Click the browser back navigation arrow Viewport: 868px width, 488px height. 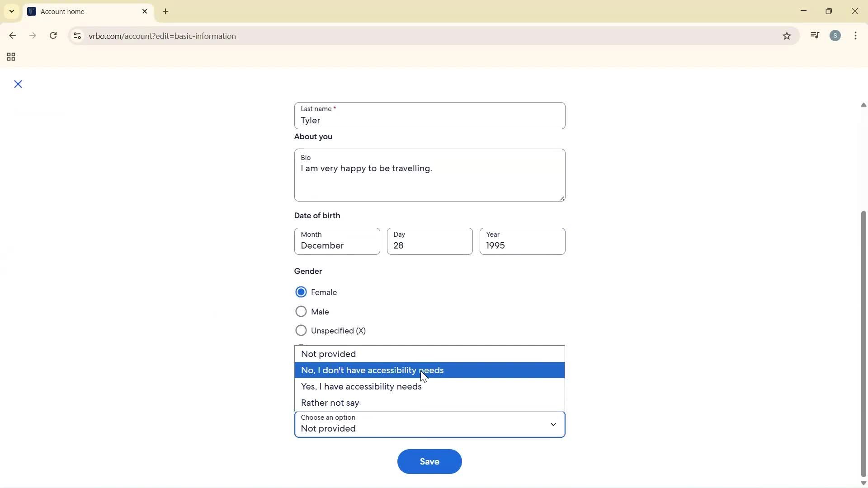tap(12, 36)
